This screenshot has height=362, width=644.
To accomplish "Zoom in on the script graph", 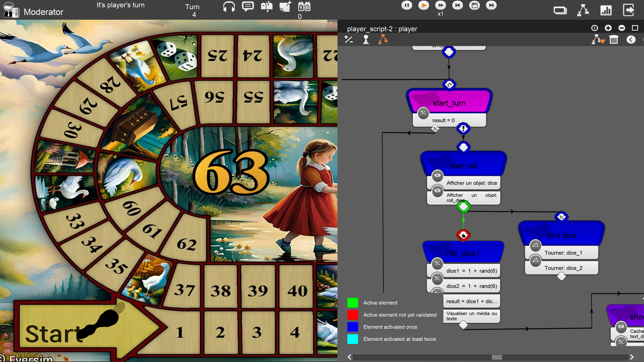I will (608, 28).
